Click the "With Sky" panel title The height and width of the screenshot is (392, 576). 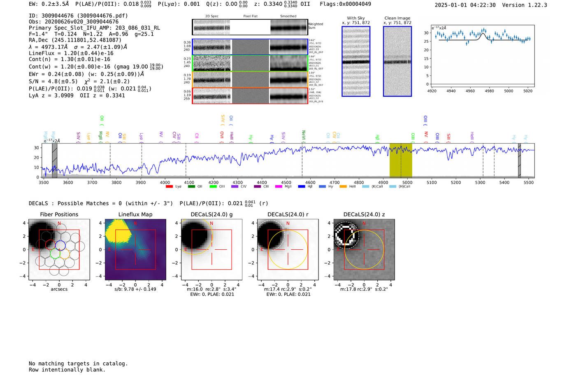356,18
